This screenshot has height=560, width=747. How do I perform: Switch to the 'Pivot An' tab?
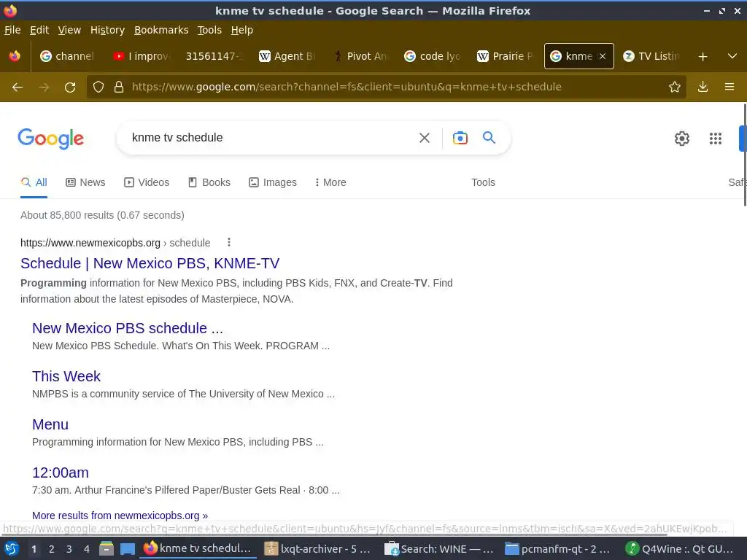[x=360, y=56]
